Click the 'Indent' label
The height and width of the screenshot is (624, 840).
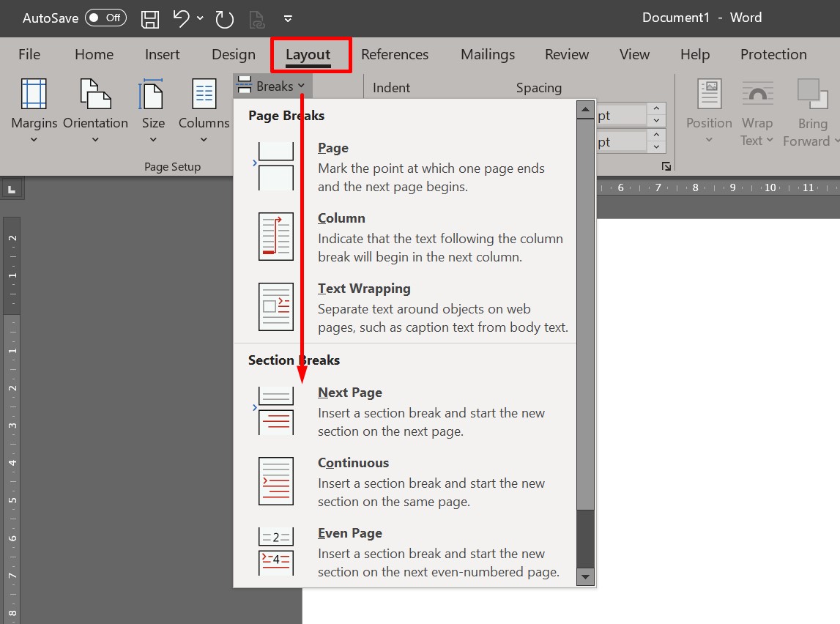(x=391, y=88)
